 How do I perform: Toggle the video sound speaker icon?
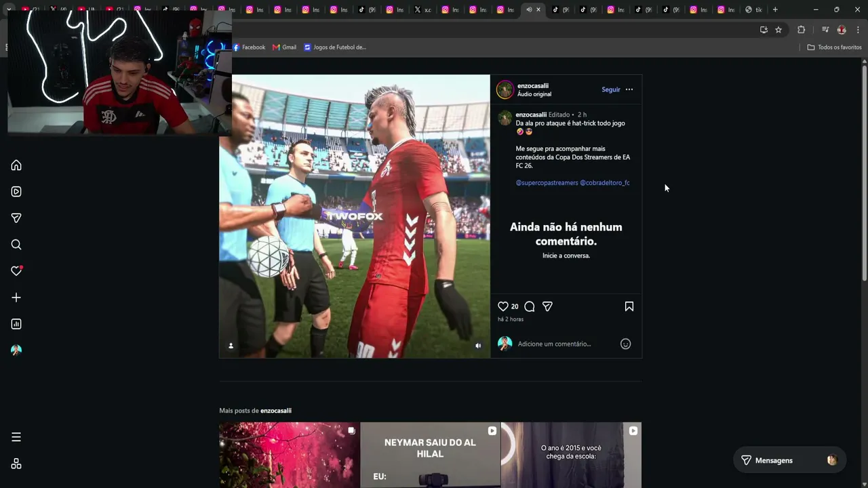(478, 346)
